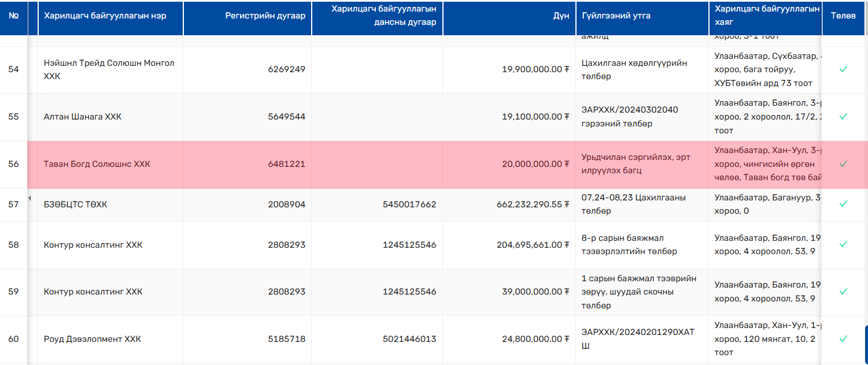868x365 pixels.
Task: Click registration number 5185718
Action: click(286, 339)
